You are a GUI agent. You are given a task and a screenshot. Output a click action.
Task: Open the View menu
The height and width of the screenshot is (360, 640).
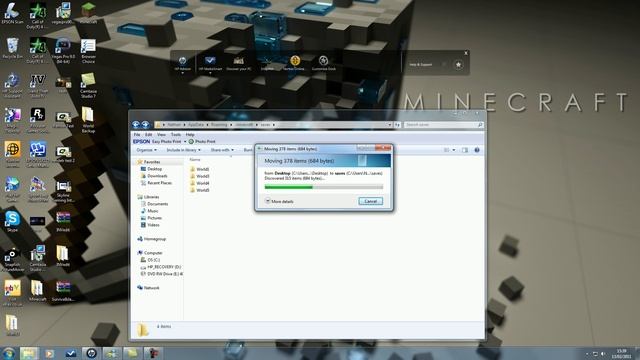click(x=162, y=134)
